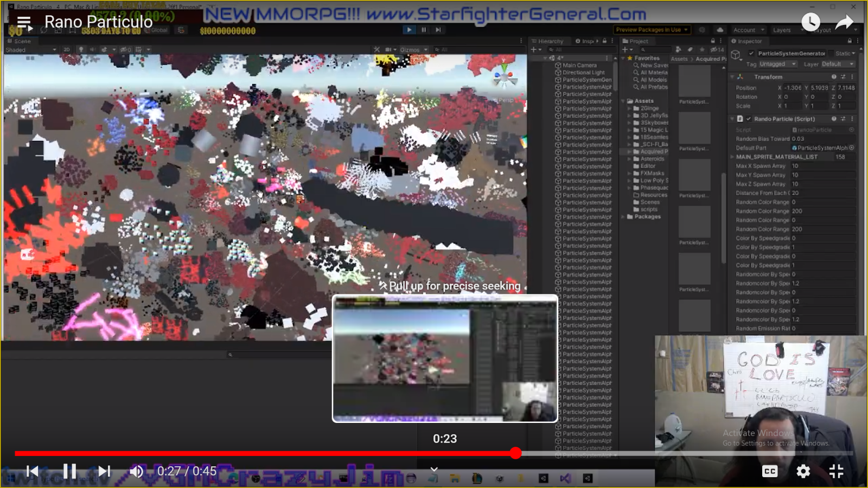
Task: Mute the video volume
Action: pos(137,471)
